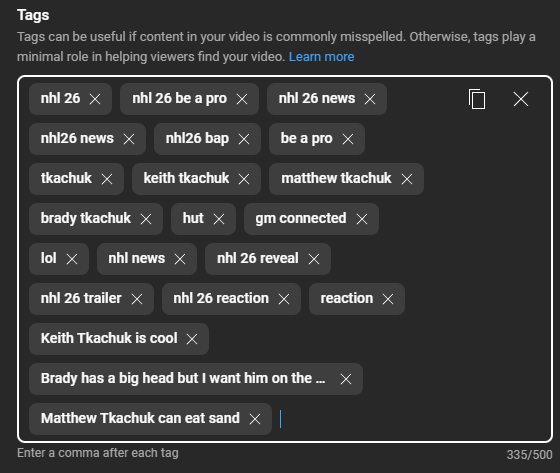Delete the 'nhl26 bap' tag

pyautogui.click(x=244, y=139)
